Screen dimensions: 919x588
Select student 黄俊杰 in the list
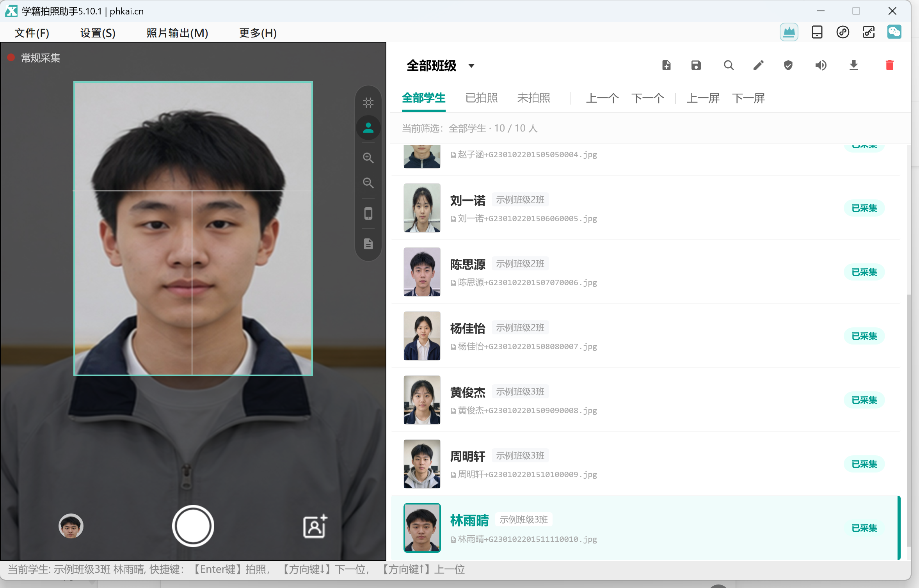[646, 400]
